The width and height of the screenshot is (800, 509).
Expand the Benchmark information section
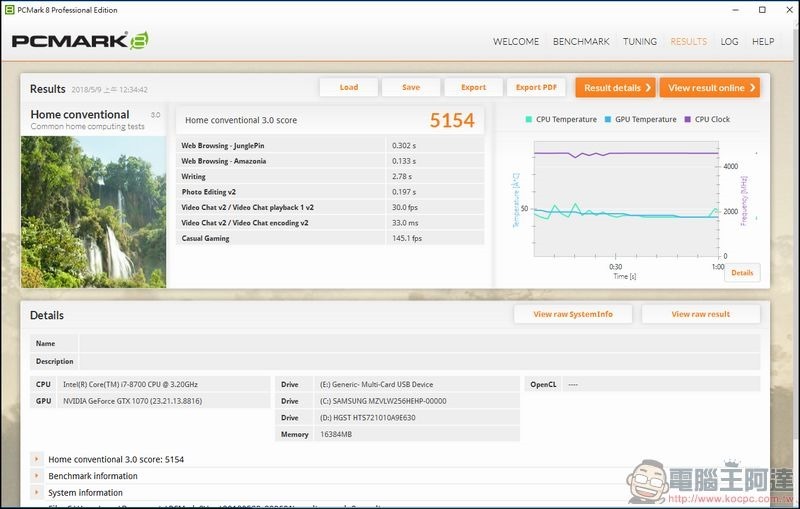(x=37, y=476)
